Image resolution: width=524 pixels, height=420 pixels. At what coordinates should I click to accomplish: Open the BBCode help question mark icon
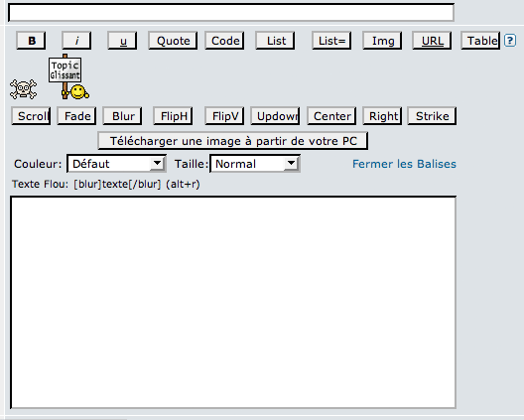pyautogui.click(x=510, y=41)
